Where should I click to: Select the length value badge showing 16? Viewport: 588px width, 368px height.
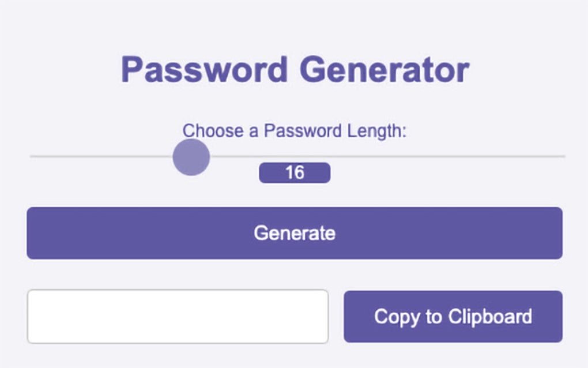click(295, 172)
